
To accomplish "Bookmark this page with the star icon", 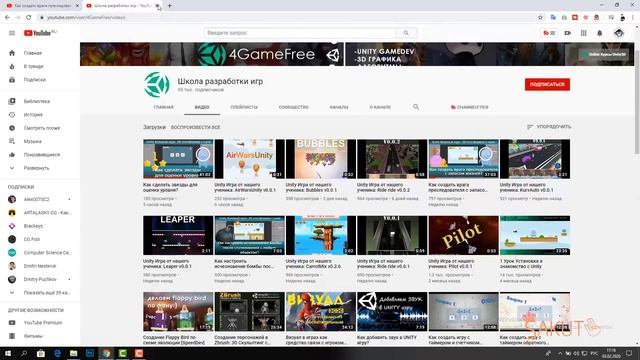I will pos(540,18).
